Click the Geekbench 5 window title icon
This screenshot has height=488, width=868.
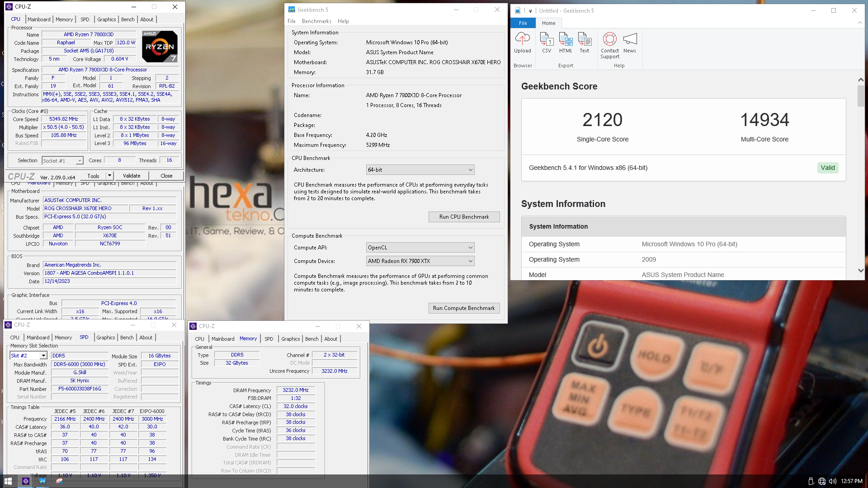pyautogui.click(x=292, y=9)
